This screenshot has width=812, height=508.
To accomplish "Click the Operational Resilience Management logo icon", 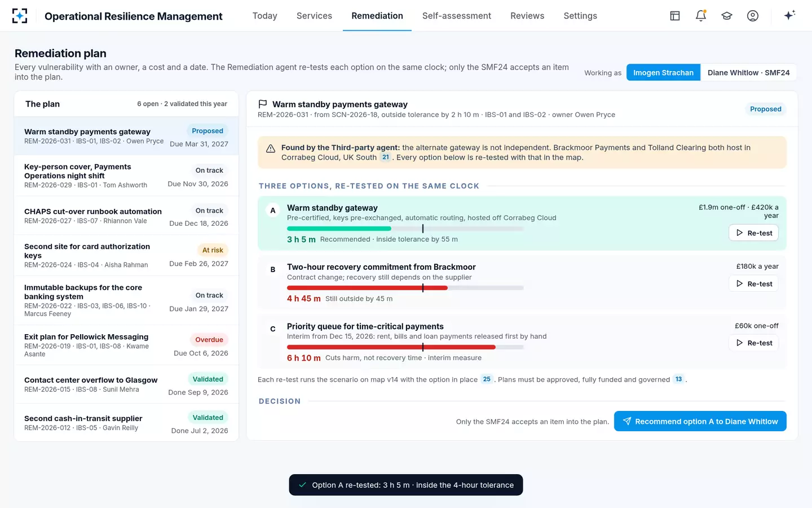I will tap(20, 16).
